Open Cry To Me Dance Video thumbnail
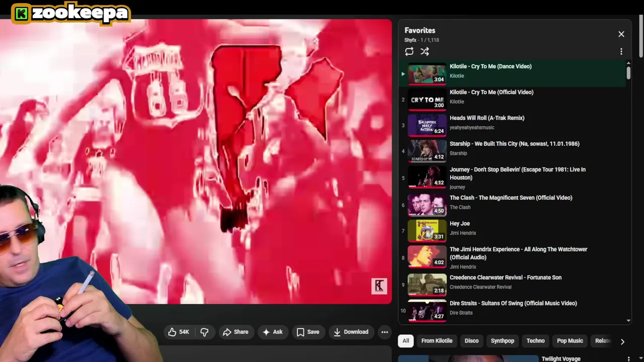Viewport: 644px width, 362px height. (427, 73)
